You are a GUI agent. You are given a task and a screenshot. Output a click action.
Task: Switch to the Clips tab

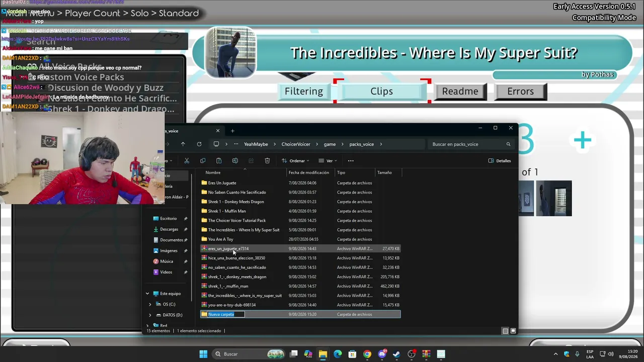[x=382, y=92]
